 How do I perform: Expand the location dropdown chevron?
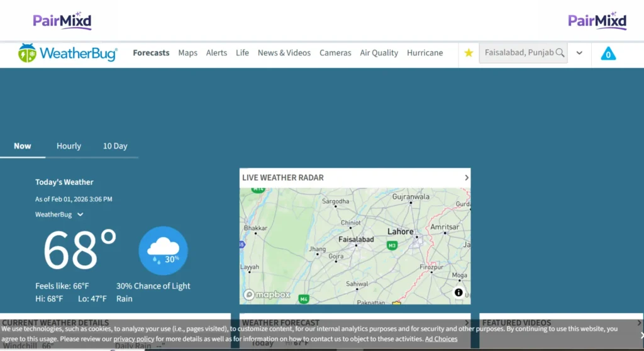pos(579,53)
